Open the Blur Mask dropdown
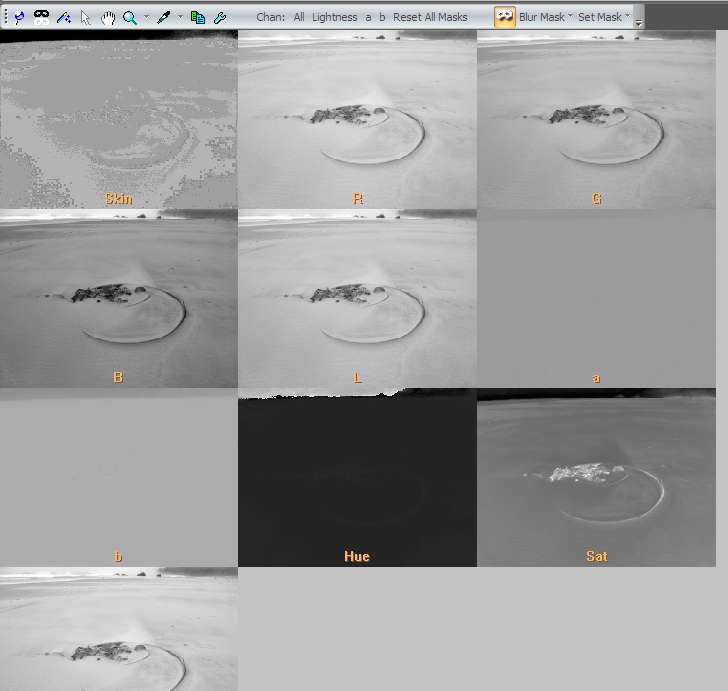Screen dimensions: 728x691 (546, 17)
